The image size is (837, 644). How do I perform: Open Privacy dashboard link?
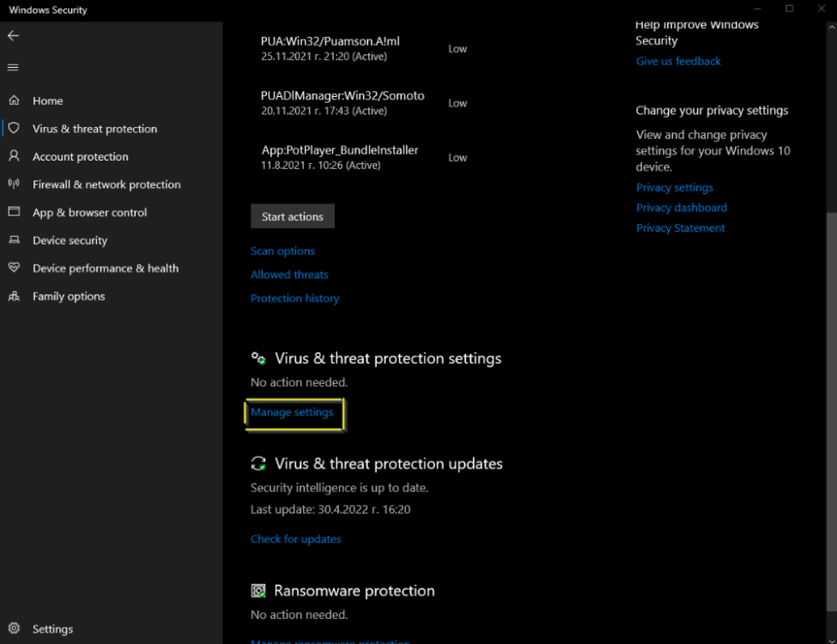[681, 208]
